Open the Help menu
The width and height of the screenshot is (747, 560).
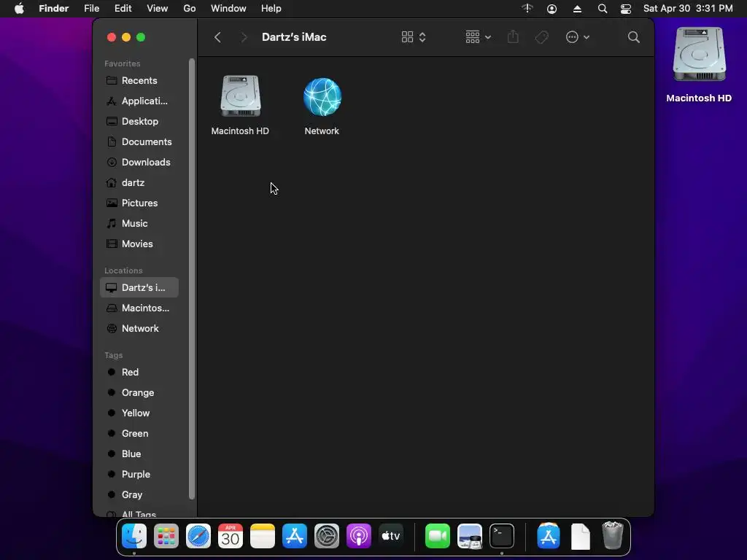point(271,9)
